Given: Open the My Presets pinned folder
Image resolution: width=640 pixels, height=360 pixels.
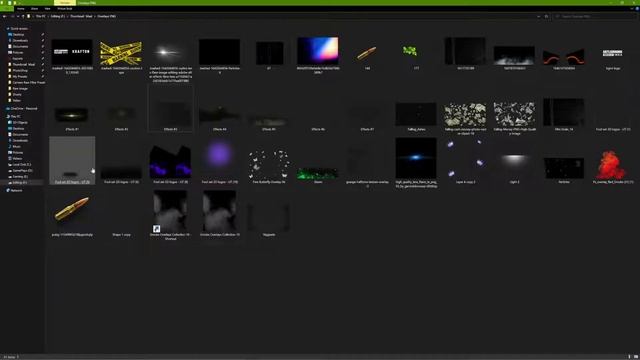Looking at the screenshot, I should pyautogui.click(x=20, y=76).
